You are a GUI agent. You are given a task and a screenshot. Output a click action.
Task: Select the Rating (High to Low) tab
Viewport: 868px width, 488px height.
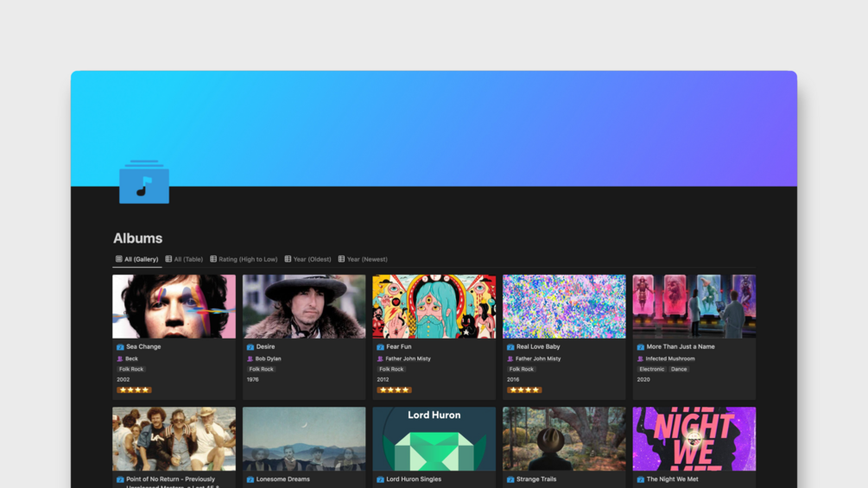coord(244,259)
